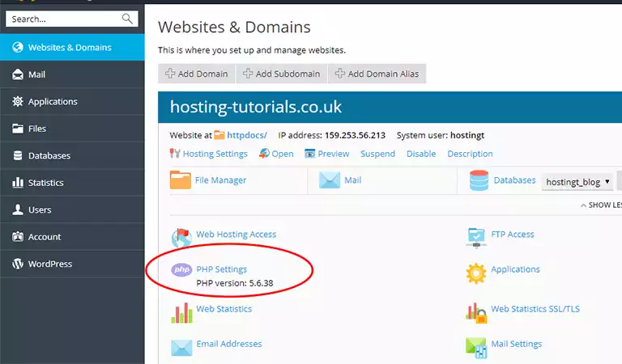Go to Statistics in the sidebar
Image resolution: width=622 pixels, height=364 pixels.
(x=72, y=183)
